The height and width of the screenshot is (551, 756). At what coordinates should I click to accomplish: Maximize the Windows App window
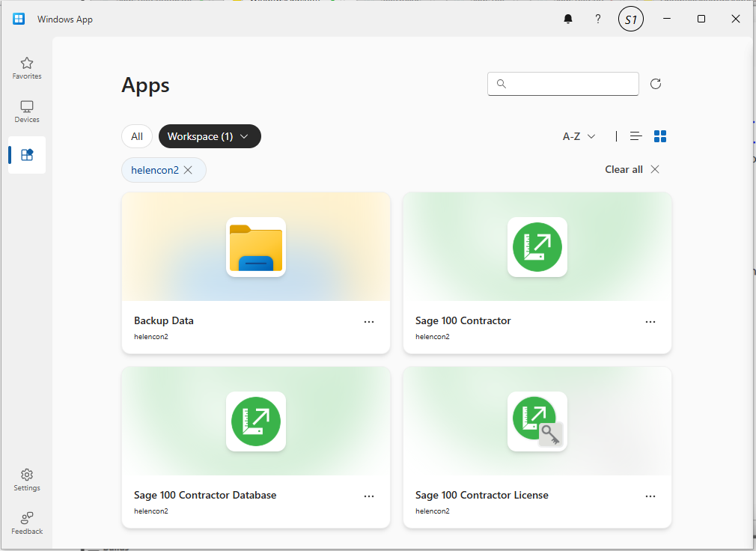pos(701,19)
